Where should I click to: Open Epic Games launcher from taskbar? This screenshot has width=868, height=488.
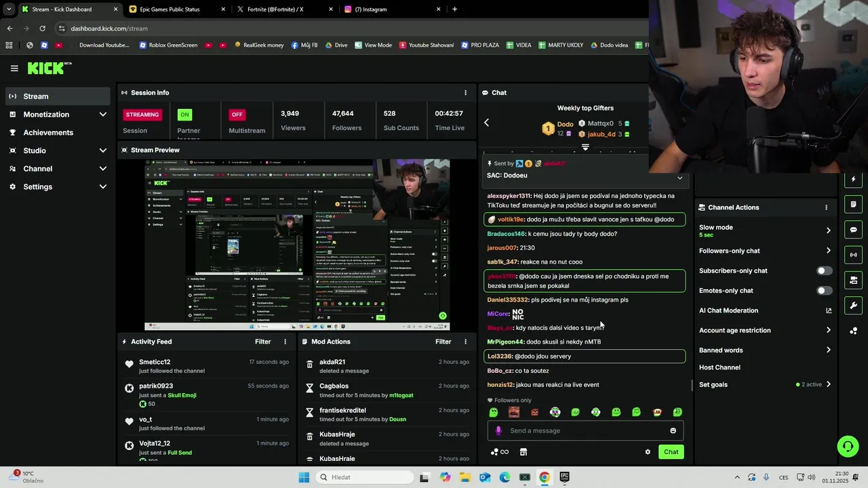pyautogui.click(x=564, y=477)
